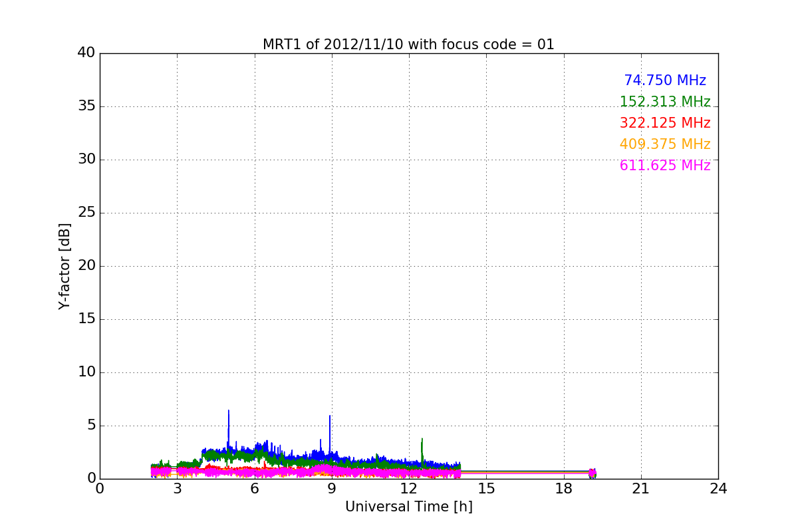The width and height of the screenshot is (798, 532).
Task: Click the x-axis tick label 6
Action: point(255,489)
